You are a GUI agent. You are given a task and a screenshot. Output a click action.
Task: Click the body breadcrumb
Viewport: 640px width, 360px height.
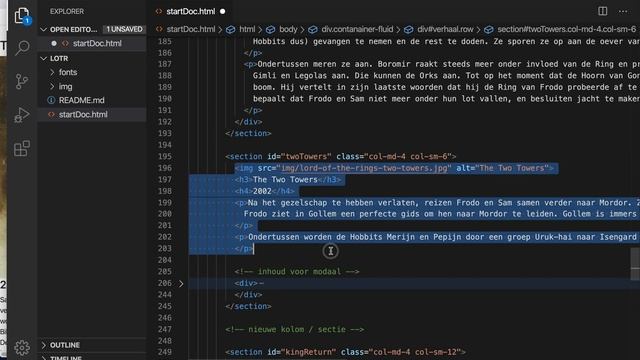coord(288,29)
